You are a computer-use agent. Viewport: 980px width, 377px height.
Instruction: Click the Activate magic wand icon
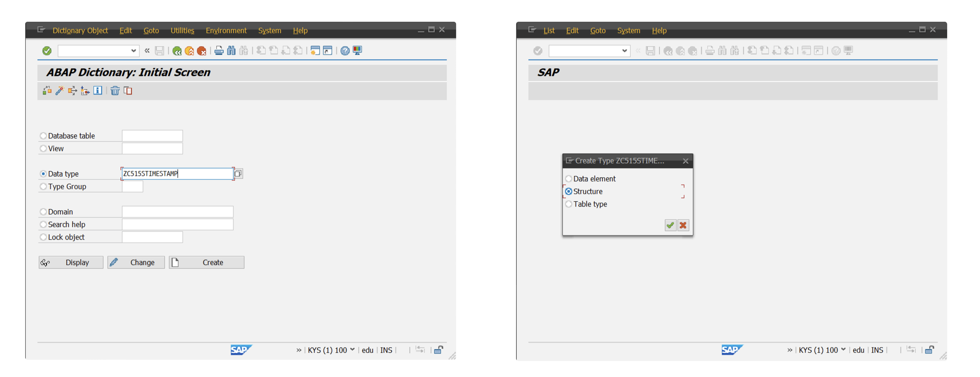59,91
